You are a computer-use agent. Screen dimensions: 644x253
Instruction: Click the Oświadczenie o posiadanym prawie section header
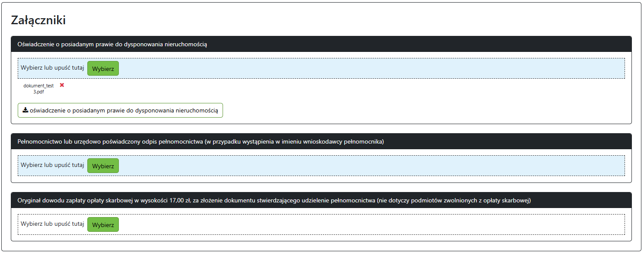112,44
